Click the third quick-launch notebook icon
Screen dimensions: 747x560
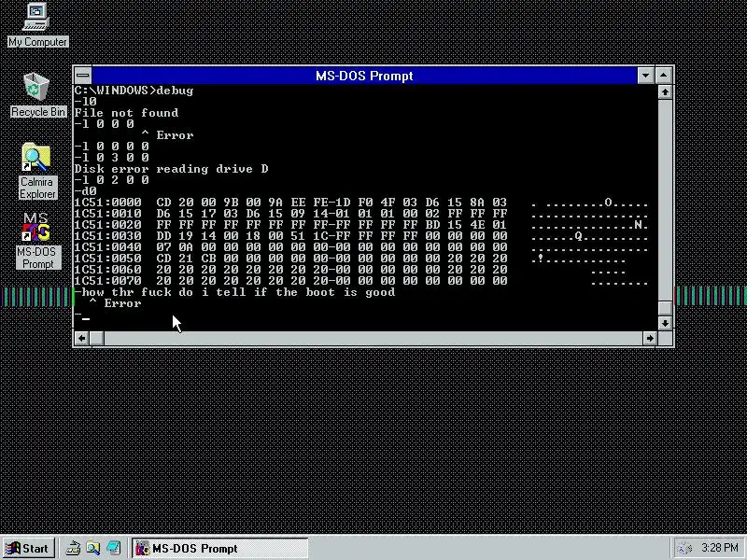113,548
